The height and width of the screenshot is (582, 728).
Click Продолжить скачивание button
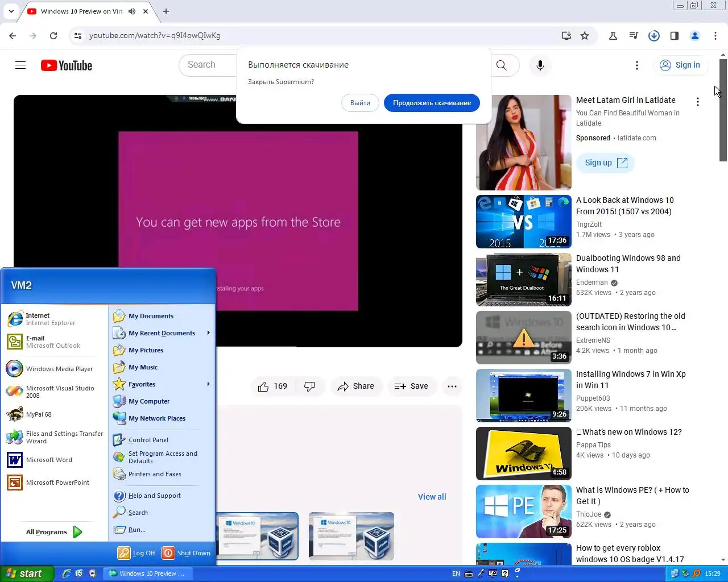coord(432,103)
